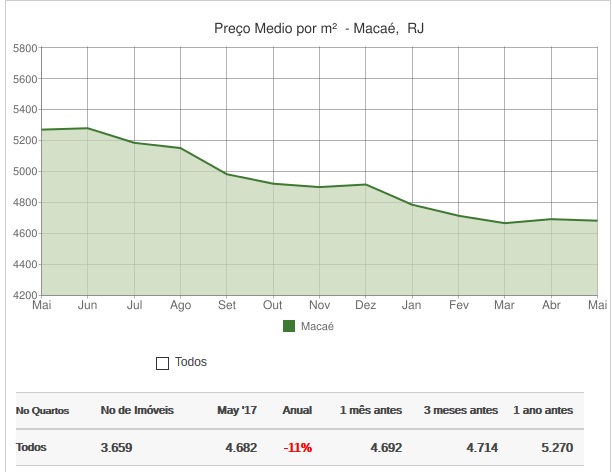Click the Jun label on the x-axis
This screenshot has width=612, height=472.
click(88, 304)
